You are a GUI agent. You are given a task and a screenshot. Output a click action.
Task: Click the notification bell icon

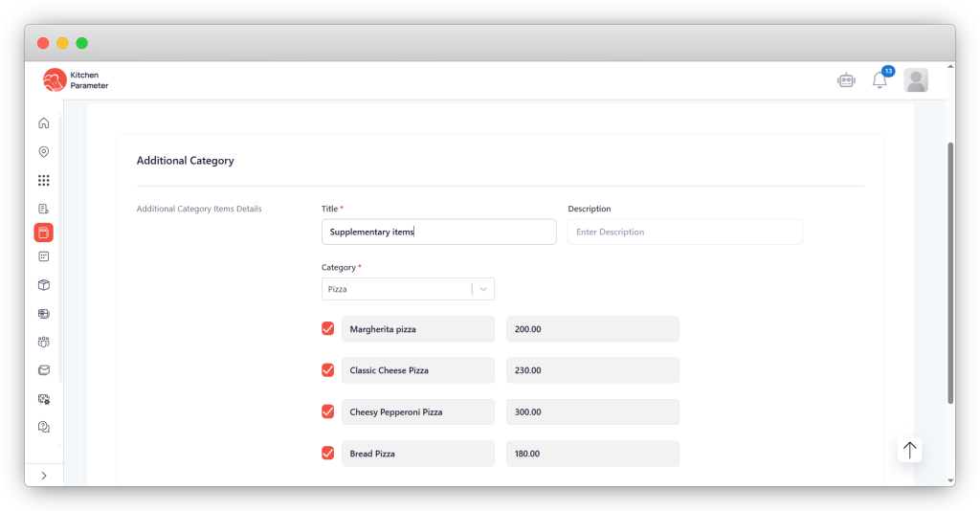[880, 80]
